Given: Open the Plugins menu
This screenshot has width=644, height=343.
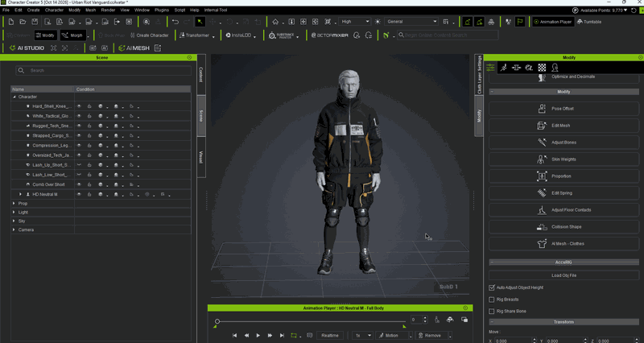Looking at the screenshot, I should click(162, 10).
